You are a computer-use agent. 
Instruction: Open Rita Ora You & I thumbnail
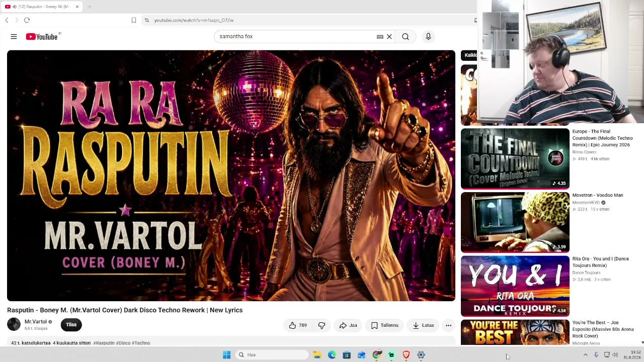515,286
